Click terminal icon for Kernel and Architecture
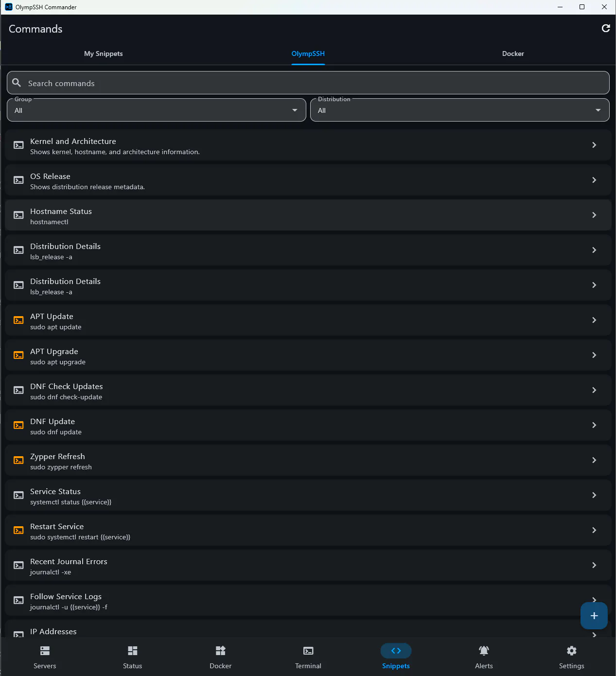Screen dimensions: 616x676 (x=18, y=145)
